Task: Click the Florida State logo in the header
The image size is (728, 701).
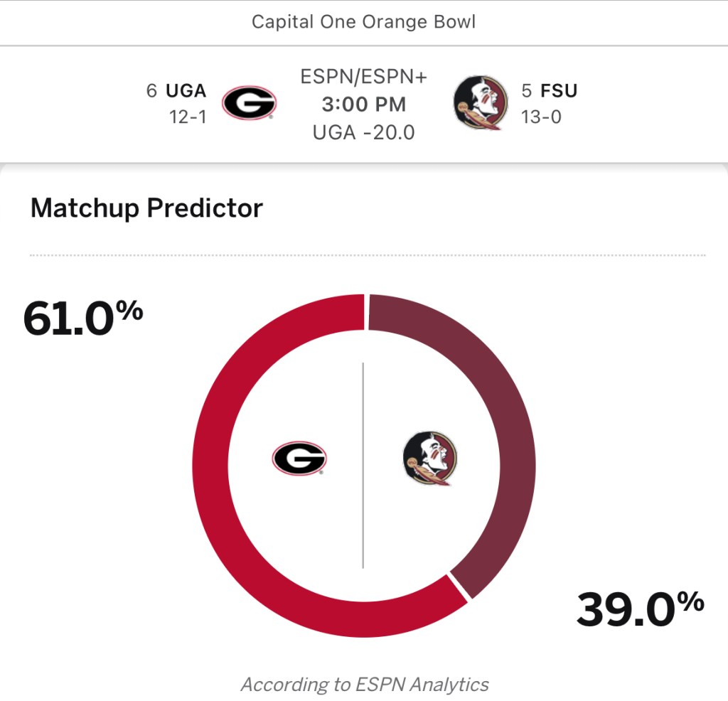Action: (x=480, y=105)
